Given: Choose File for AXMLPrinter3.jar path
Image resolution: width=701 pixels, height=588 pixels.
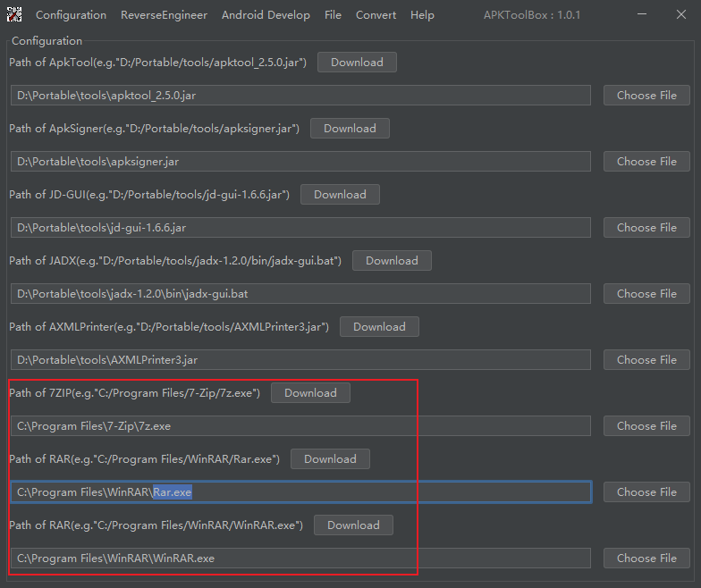Looking at the screenshot, I should (646, 359).
